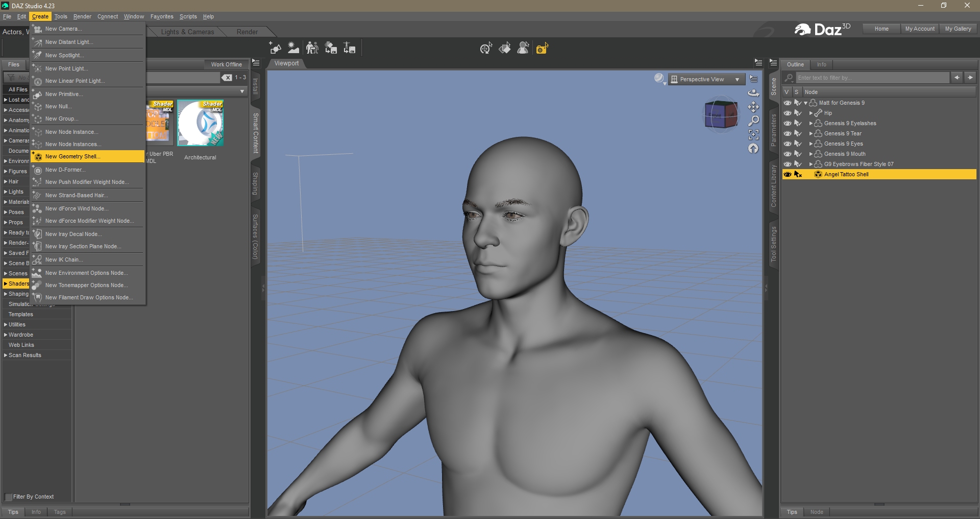Hide Angel Tattoo Shell with eye icon

point(788,174)
